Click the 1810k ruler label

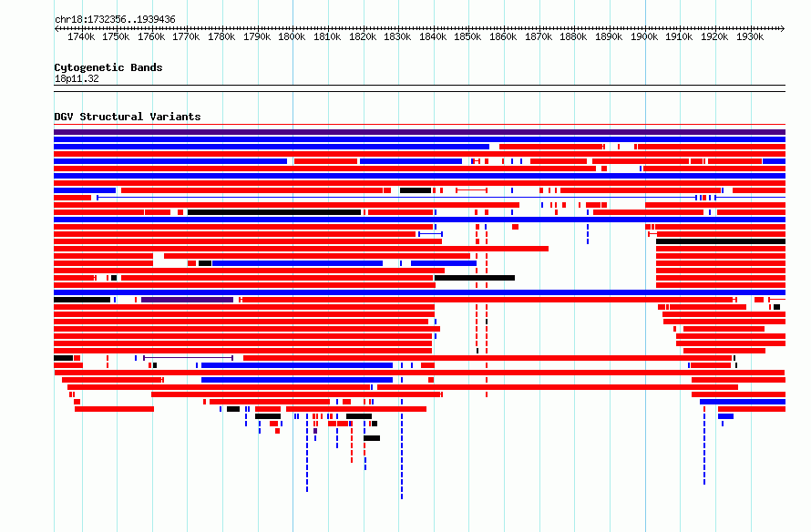pos(327,36)
